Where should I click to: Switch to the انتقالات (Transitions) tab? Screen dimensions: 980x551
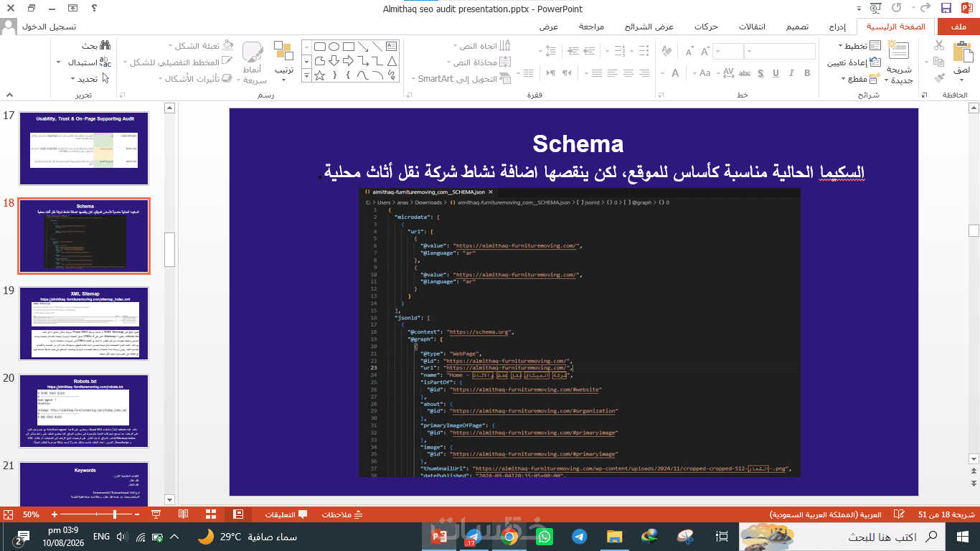pos(751,27)
